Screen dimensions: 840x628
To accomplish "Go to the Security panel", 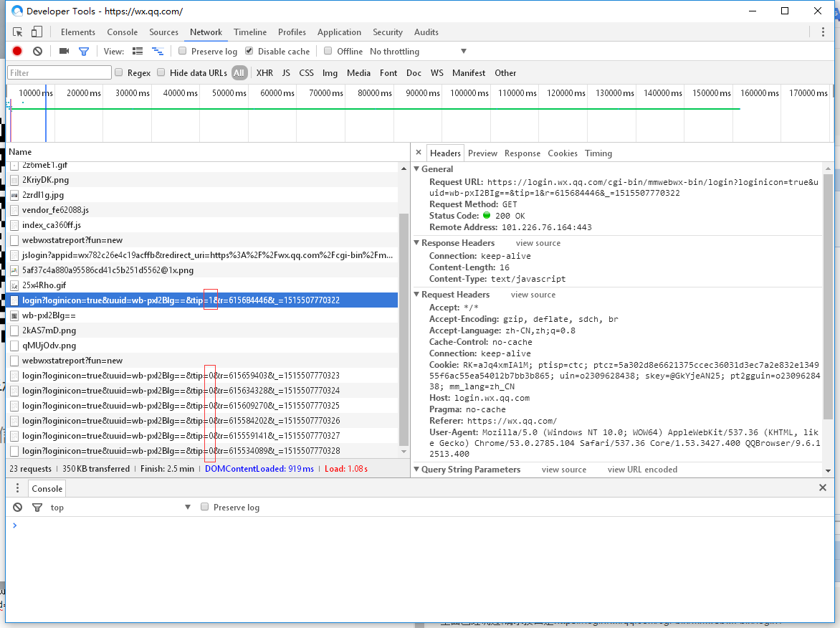I will tap(387, 32).
